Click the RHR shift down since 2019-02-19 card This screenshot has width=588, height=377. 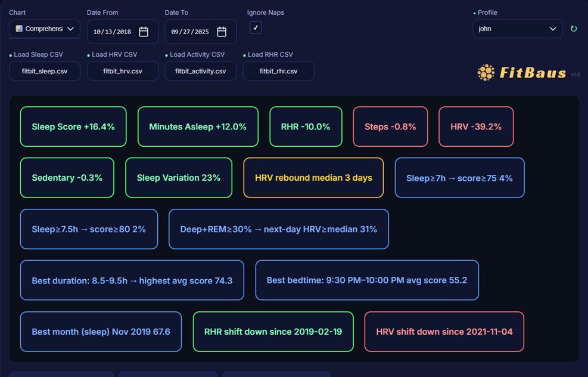(x=273, y=332)
